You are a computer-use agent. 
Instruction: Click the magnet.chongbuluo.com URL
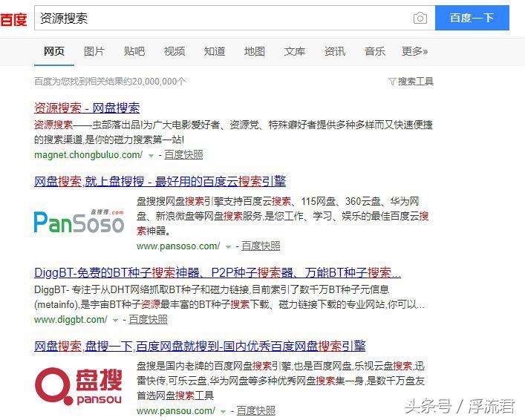click(x=88, y=155)
